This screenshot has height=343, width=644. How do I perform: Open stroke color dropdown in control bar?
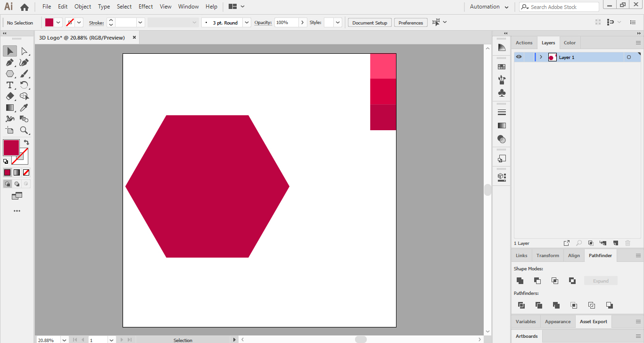point(79,22)
